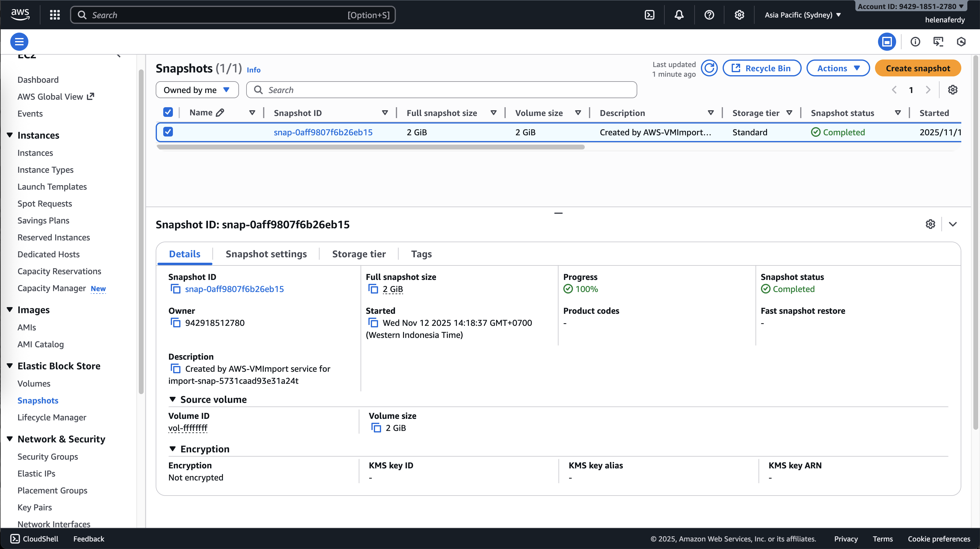Switch to the Snapshot settings tab
This screenshot has height=549, width=980.
(266, 254)
